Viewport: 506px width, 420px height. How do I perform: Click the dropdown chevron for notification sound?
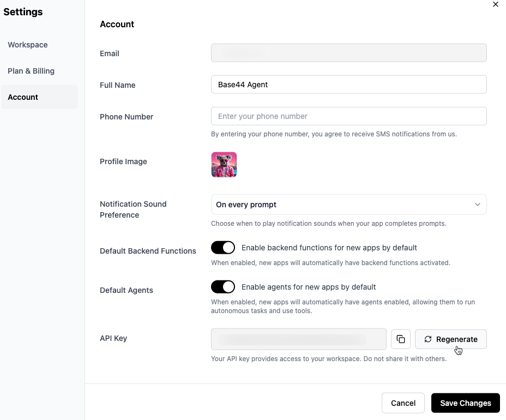[x=478, y=204]
